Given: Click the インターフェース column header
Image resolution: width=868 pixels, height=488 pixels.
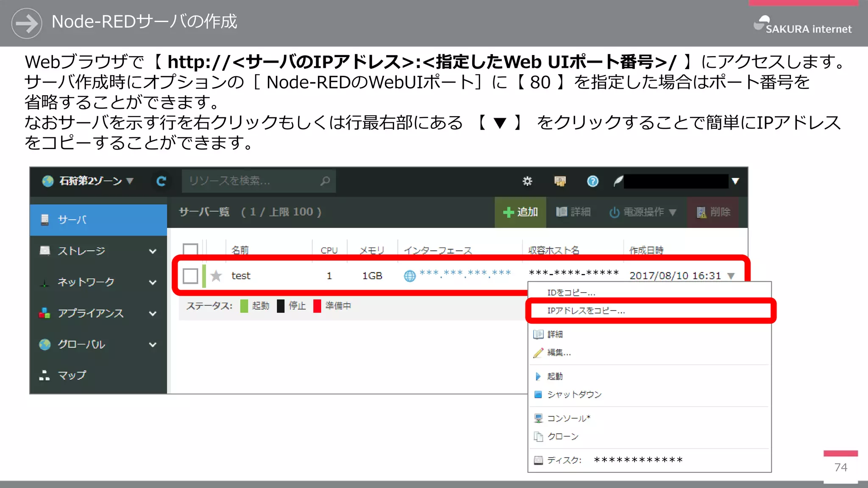Looking at the screenshot, I should pos(438,250).
